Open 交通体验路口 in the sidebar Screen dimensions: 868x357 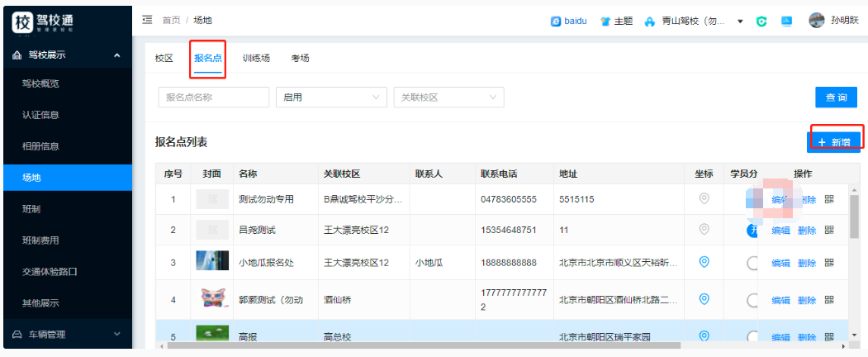coord(68,272)
